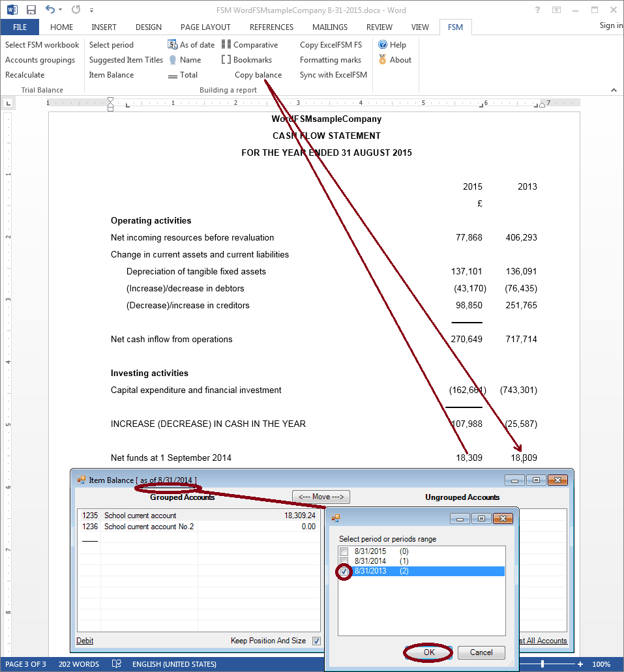Click the Item Balance window icon
The width and height of the screenshot is (624, 672).
click(81, 480)
